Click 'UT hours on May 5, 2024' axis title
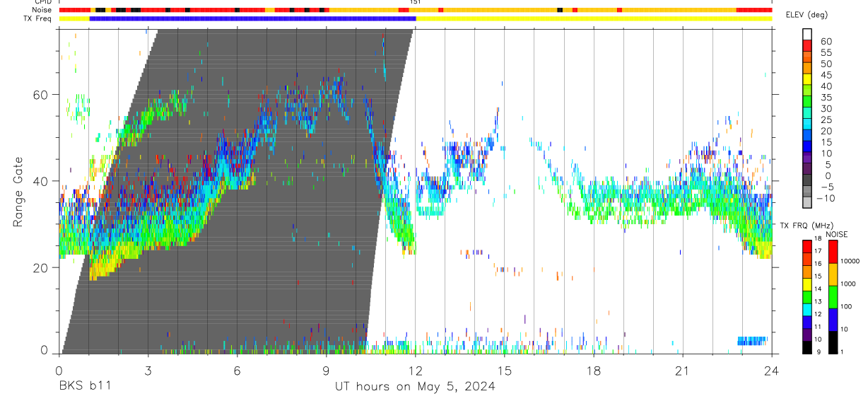 click(415, 387)
